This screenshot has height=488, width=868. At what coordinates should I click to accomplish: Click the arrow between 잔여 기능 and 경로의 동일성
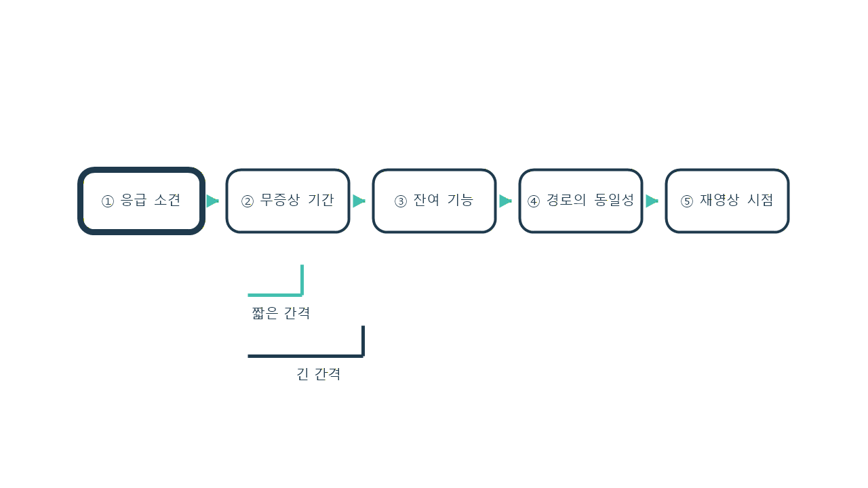click(505, 201)
